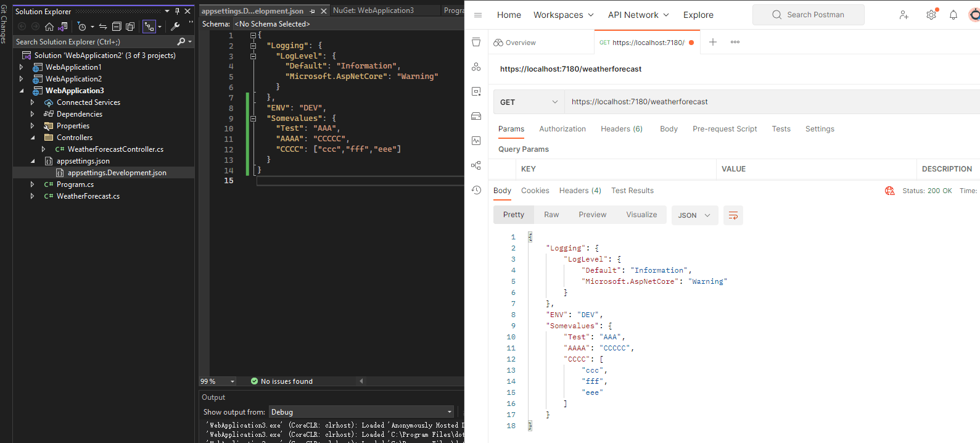The width and height of the screenshot is (980, 443).
Task: Click the Search Postman field
Action: [809, 15]
